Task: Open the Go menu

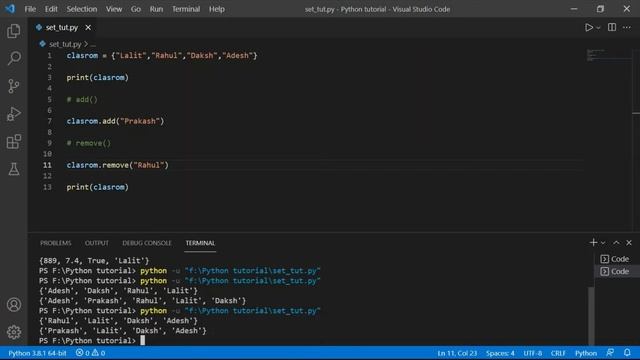Action: (x=136, y=9)
